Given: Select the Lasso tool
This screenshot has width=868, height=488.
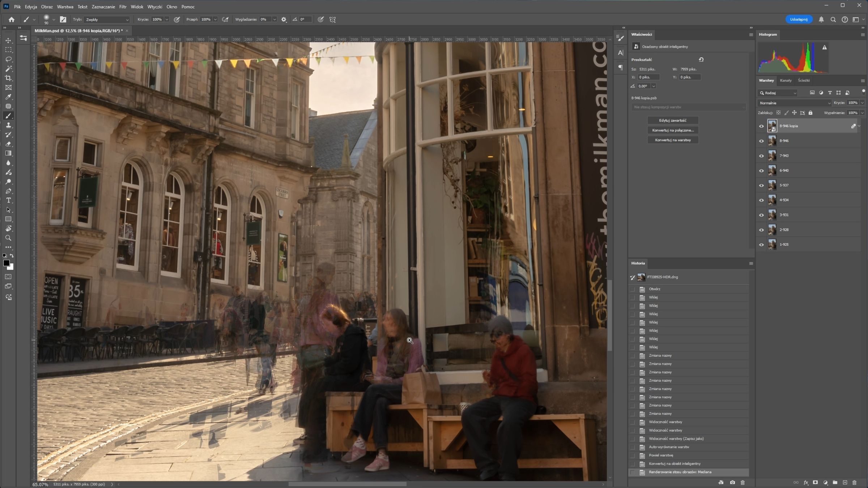Looking at the screenshot, I should click(8, 59).
